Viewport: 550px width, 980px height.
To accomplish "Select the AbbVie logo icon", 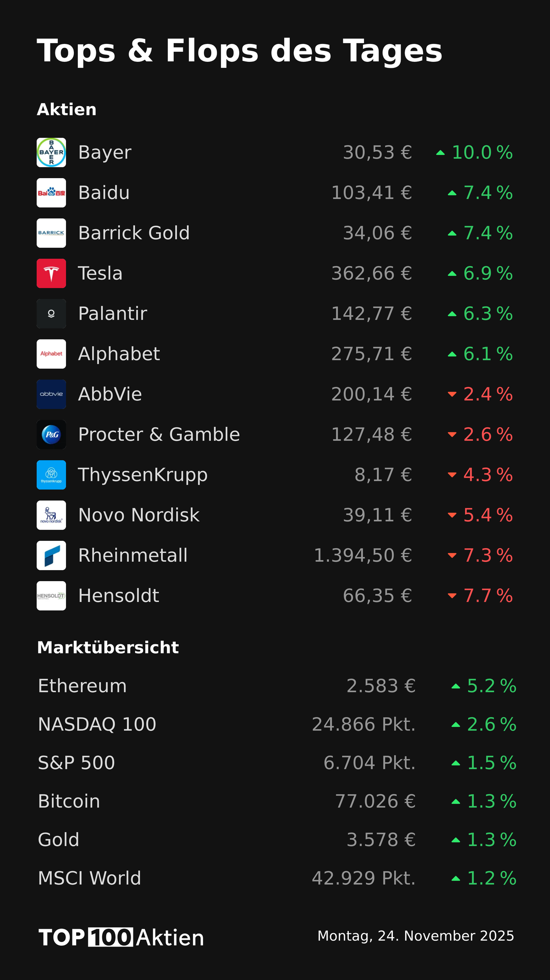I will [51, 394].
